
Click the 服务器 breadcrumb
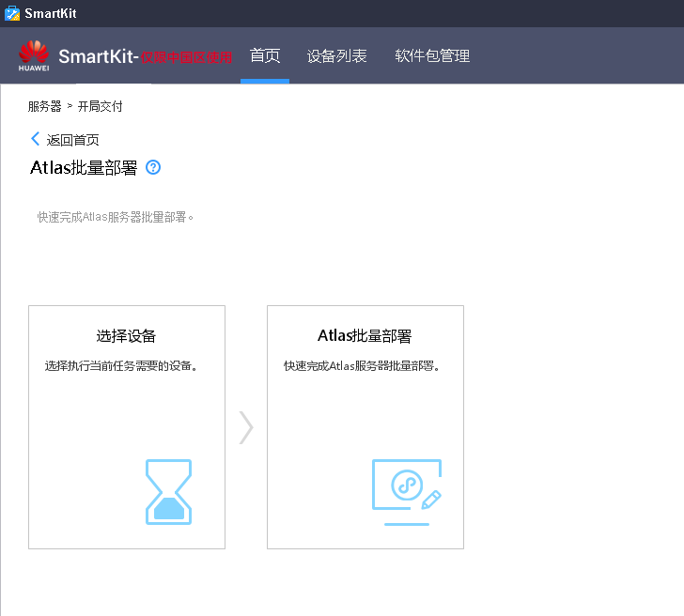click(44, 106)
